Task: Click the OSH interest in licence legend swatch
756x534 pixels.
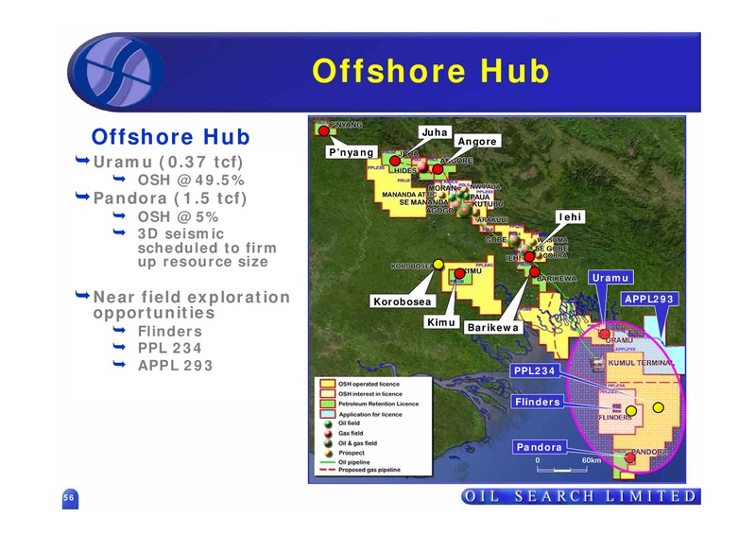Action: (x=328, y=394)
